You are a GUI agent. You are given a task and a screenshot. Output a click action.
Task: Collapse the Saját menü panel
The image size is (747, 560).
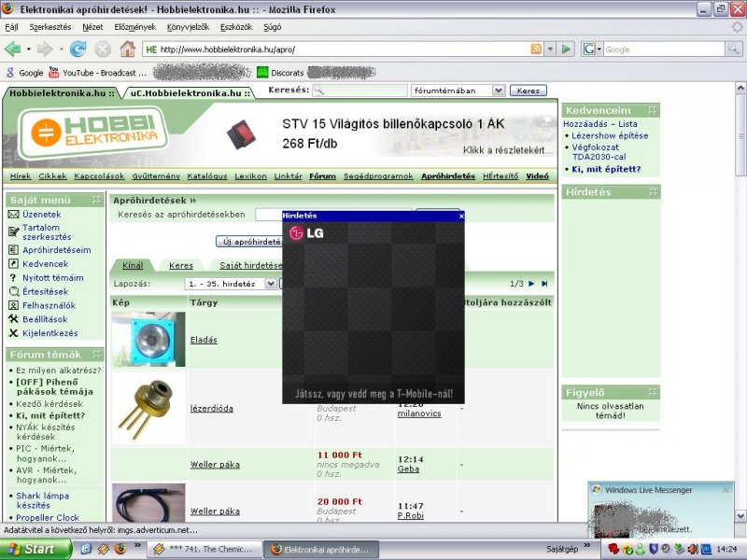[97, 200]
